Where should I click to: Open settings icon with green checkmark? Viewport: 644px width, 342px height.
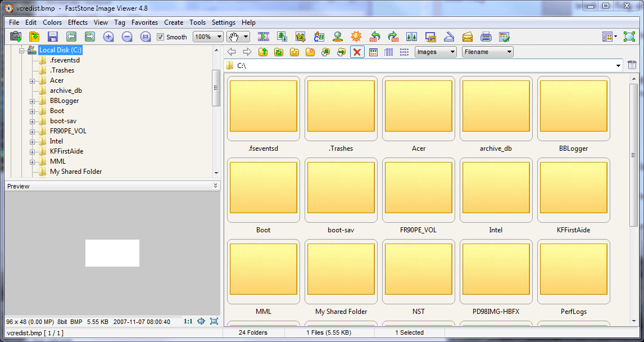coord(505,37)
